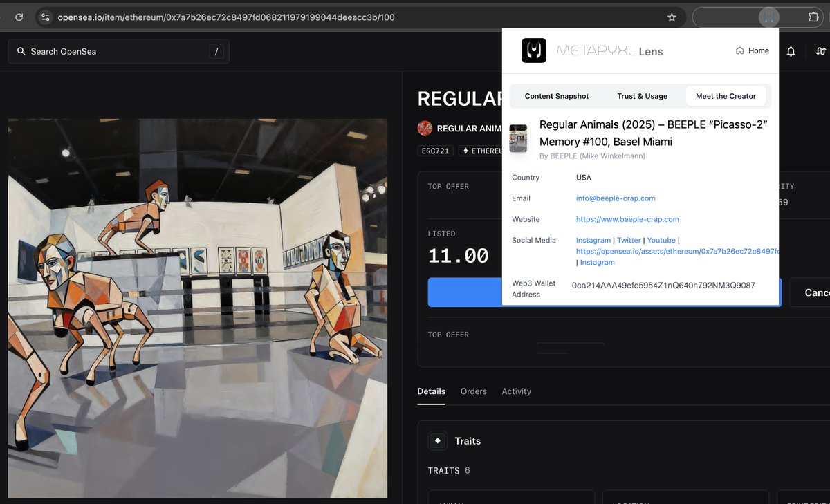The image size is (830, 504).
Task: Open the Cubist robot dogs NFT artwork image
Action: point(198,308)
